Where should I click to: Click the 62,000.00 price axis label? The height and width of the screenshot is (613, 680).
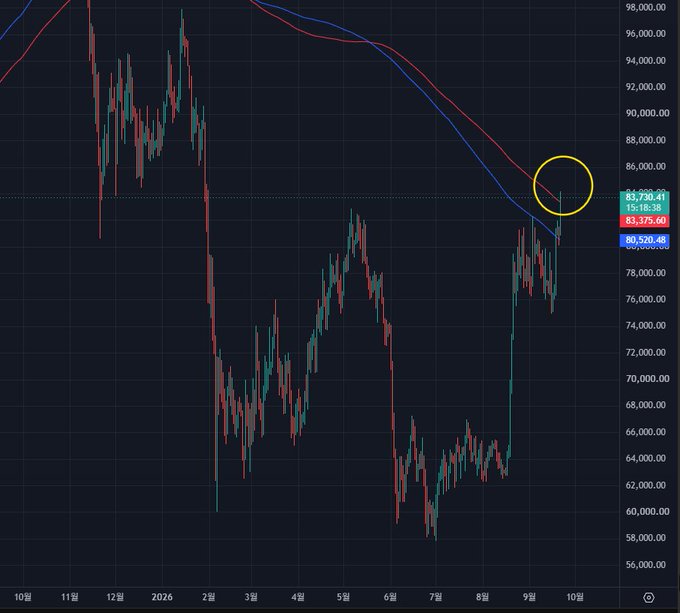(x=645, y=485)
